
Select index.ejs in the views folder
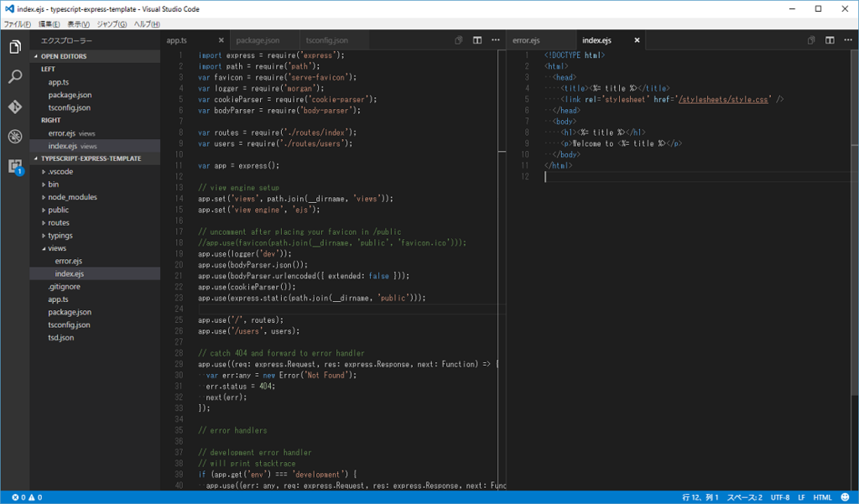click(x=95, y=274)
